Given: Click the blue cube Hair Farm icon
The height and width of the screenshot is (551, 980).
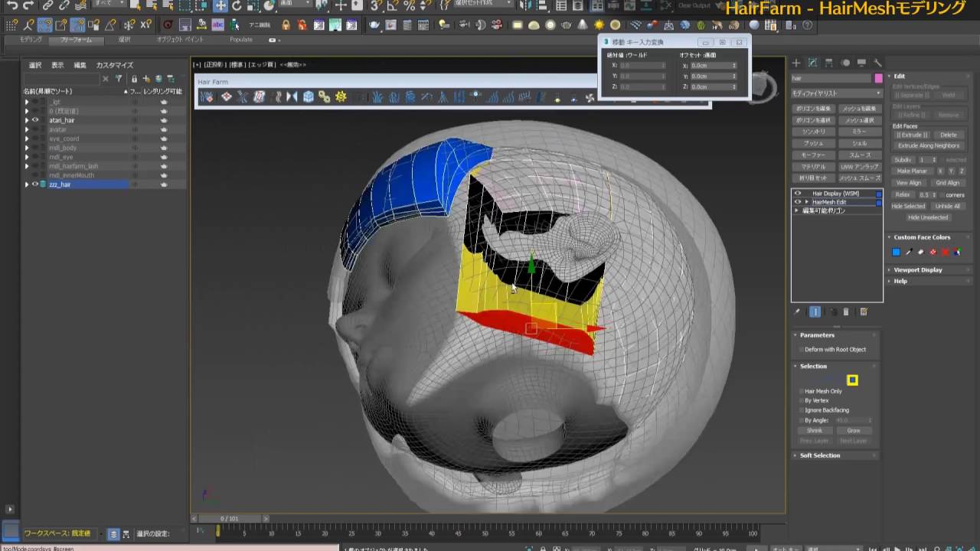Looking at the screenshot, I should point(309,96).
